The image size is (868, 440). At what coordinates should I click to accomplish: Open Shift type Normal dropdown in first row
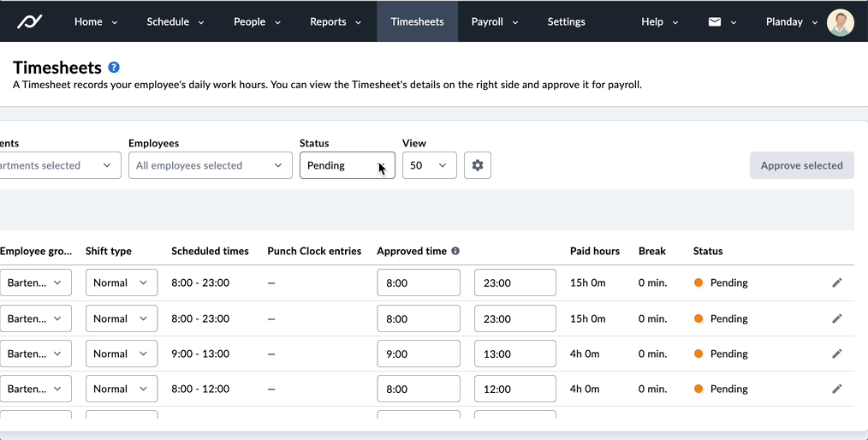point(122,282)
